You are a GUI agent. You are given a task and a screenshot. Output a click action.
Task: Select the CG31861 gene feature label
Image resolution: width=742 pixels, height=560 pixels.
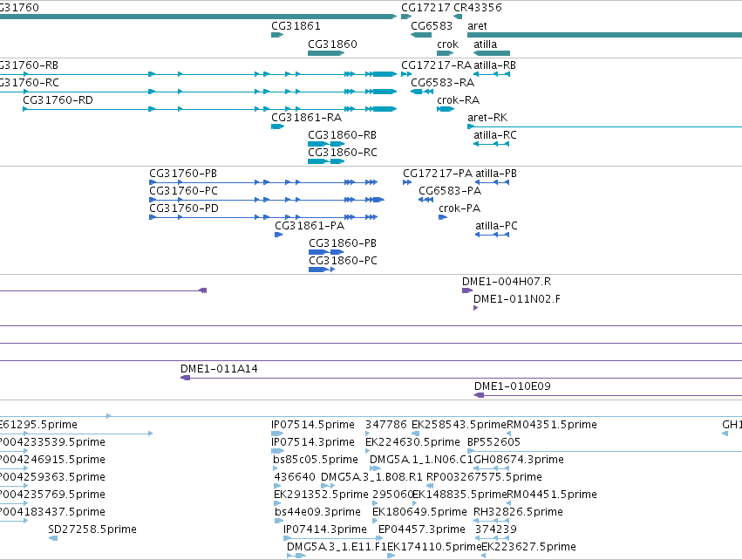[x=296, y=26]
